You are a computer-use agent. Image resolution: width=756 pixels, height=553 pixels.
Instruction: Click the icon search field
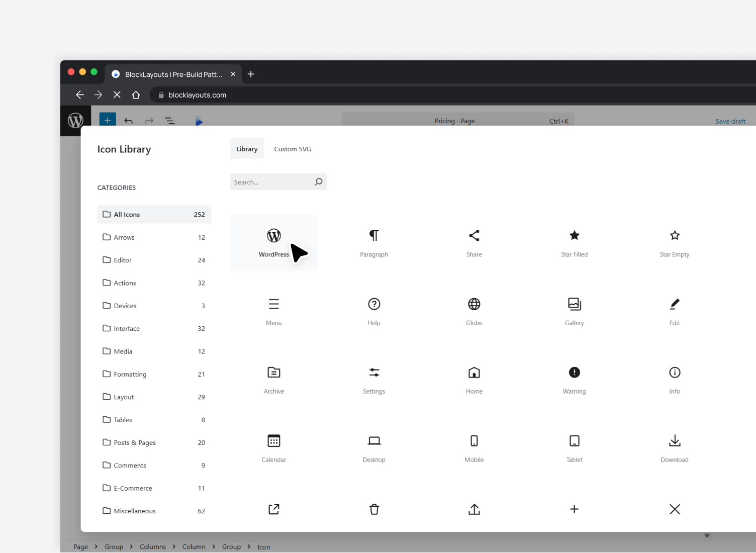(278, 182)
